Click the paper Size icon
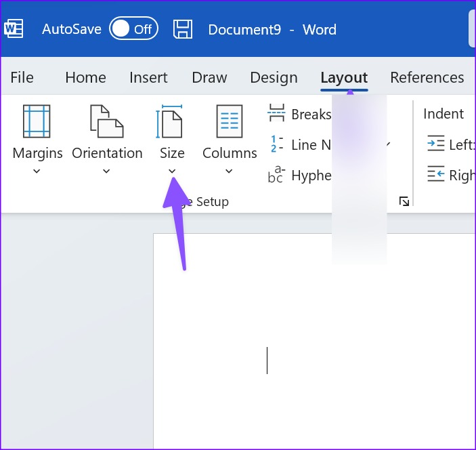The width and height of the screenshot is (476, 450). 169,121
